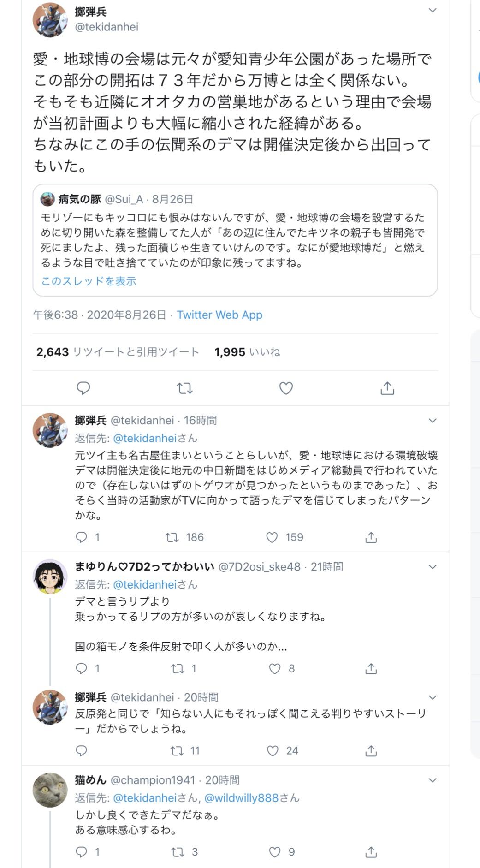Like まゆりん's reply with 8 likes
Viewport: 480px width, 868px height.
point(275,669)
